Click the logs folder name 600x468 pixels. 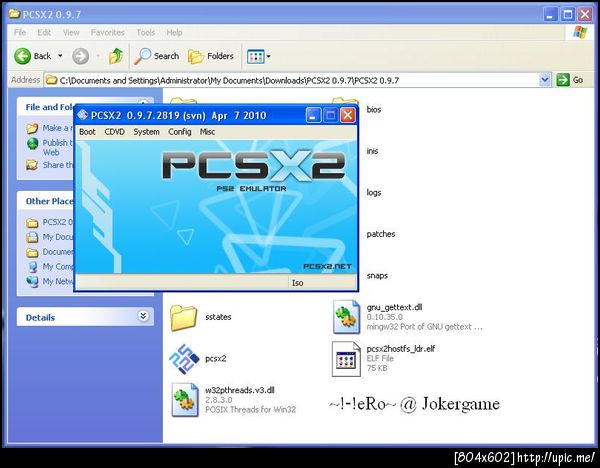pyautogui.click(x=373, y=192)
